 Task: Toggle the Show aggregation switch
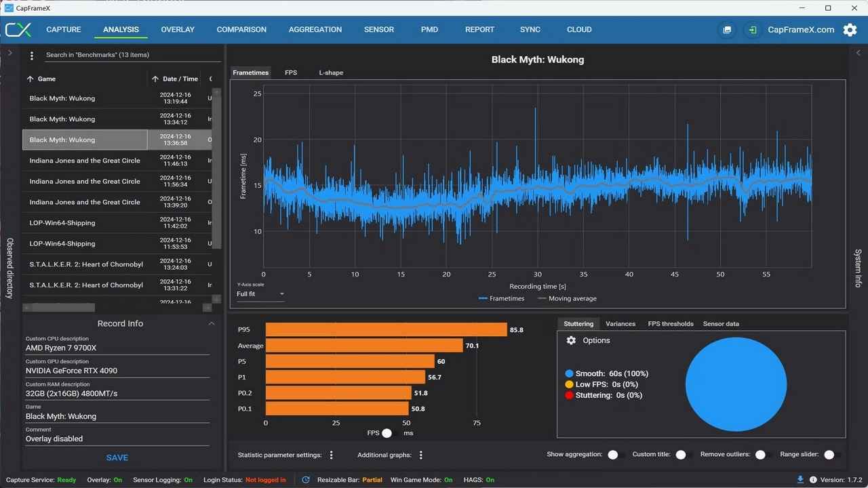[616, 455]
